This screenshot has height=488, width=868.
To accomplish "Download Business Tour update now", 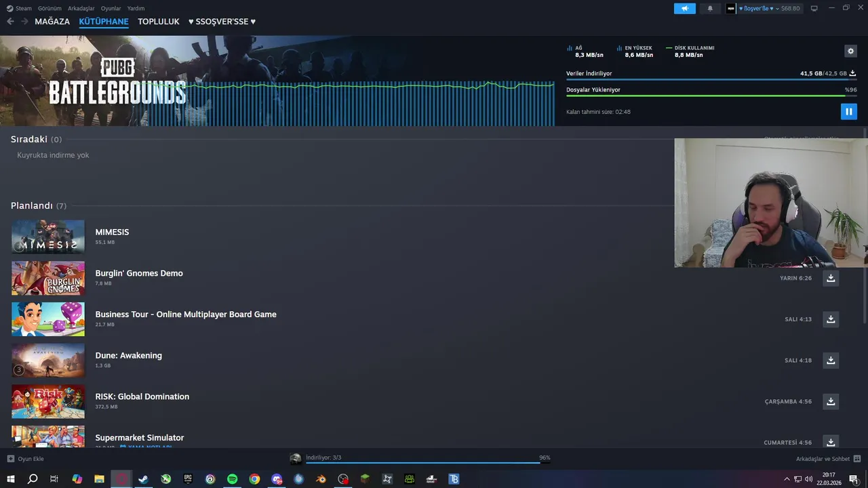I will (831, 319).
